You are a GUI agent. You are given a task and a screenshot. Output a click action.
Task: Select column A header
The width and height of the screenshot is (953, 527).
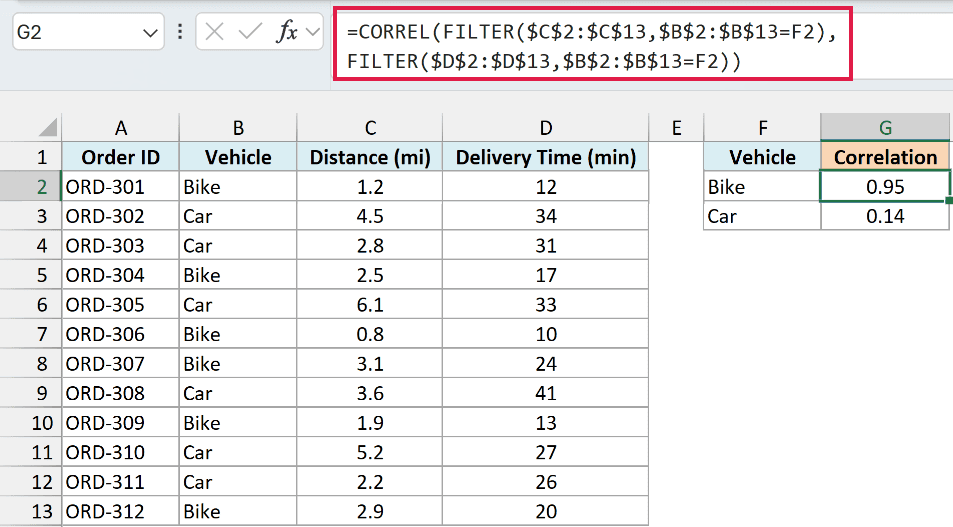(120, 128)
